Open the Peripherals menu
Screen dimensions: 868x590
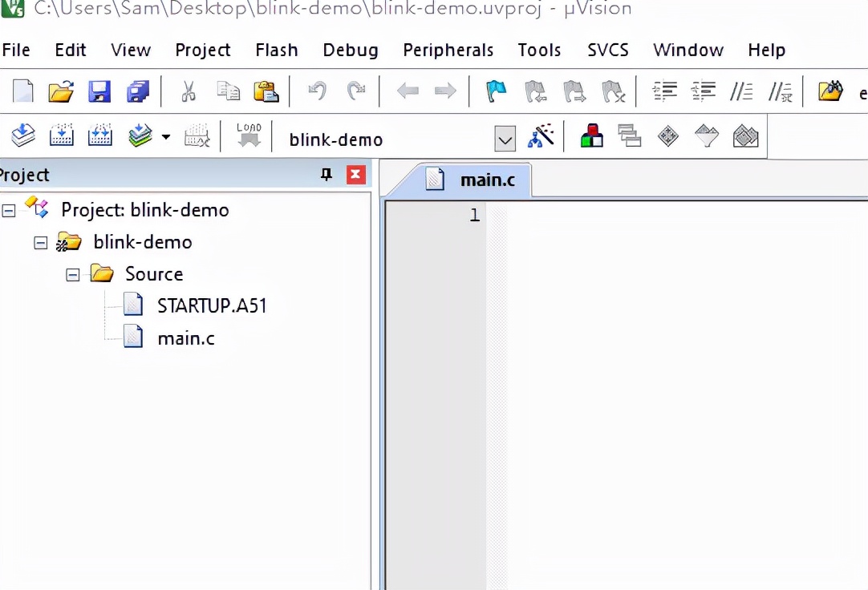pos(448,51)
